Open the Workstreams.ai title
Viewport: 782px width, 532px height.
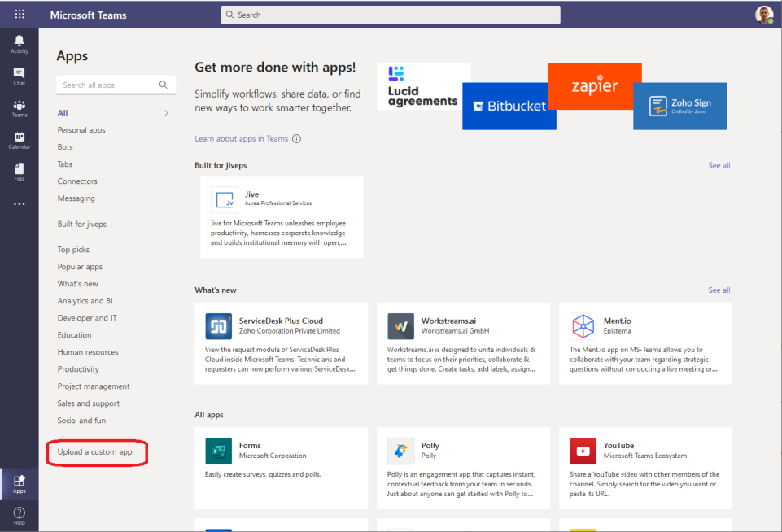coord(448,321)
